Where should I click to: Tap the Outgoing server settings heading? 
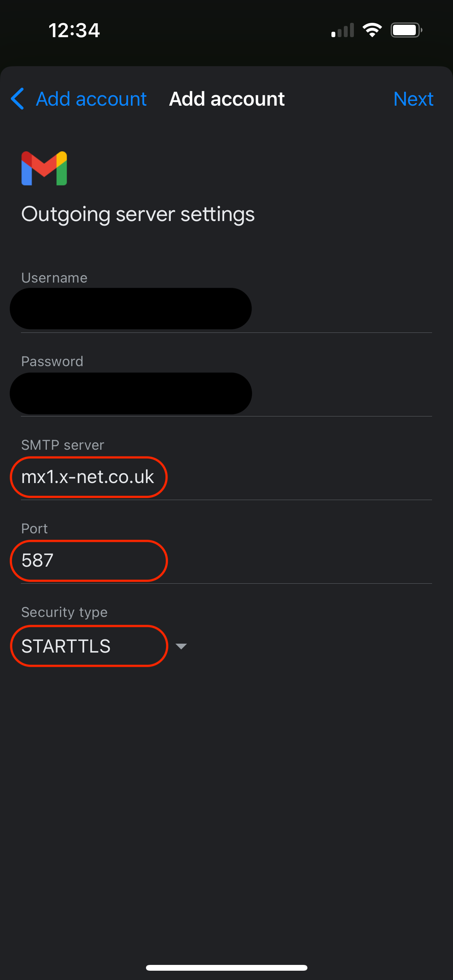click(x=138, y=214)
